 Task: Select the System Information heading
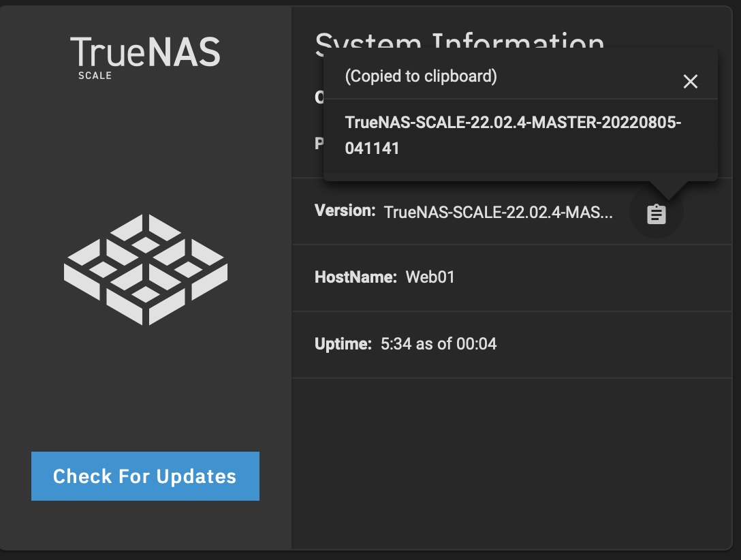(459, 40)
